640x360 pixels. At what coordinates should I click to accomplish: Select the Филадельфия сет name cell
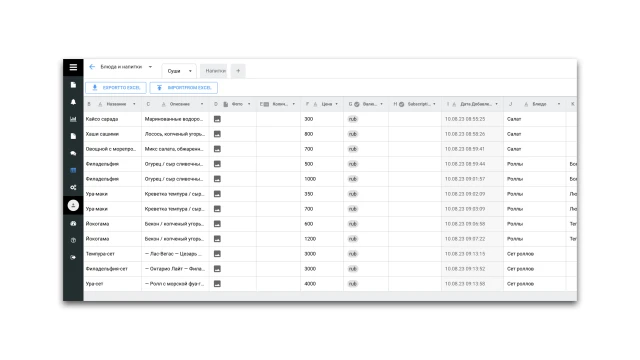(113, 269)
